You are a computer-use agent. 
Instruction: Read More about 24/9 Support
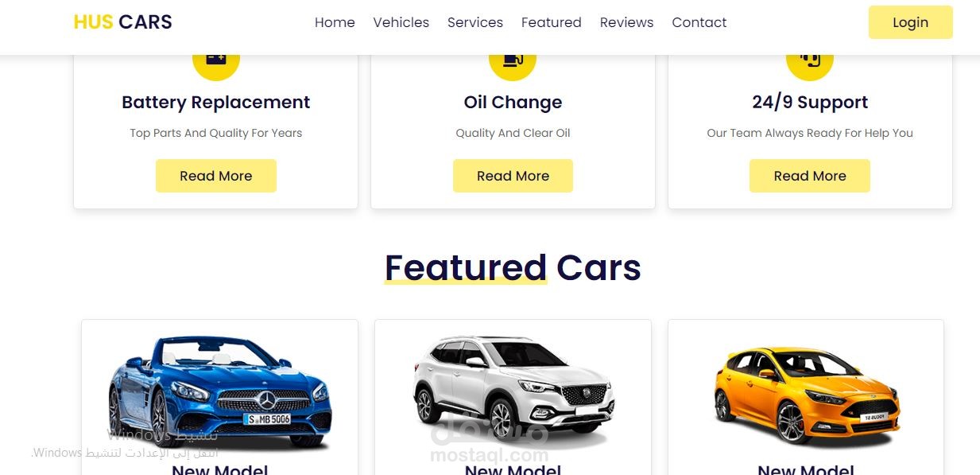[x=810, y=176]
